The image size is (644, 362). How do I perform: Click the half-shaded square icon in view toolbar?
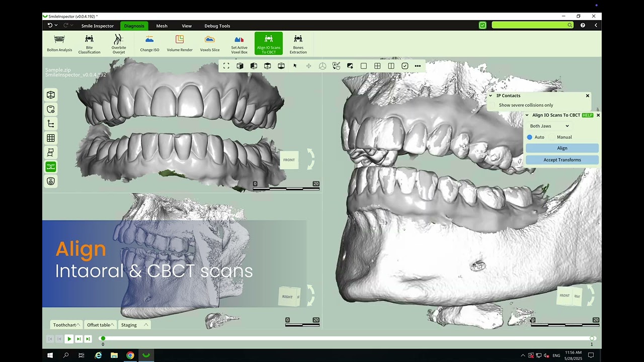tap(350, 66)
